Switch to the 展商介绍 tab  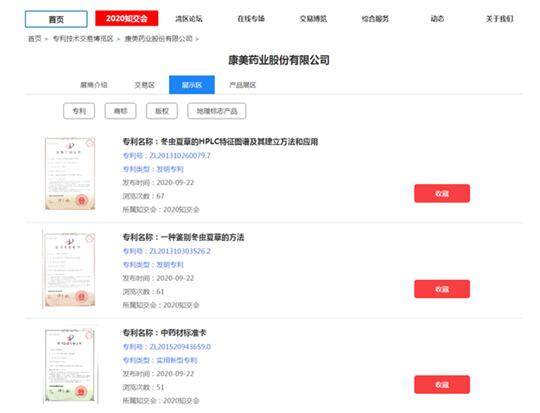94,85
